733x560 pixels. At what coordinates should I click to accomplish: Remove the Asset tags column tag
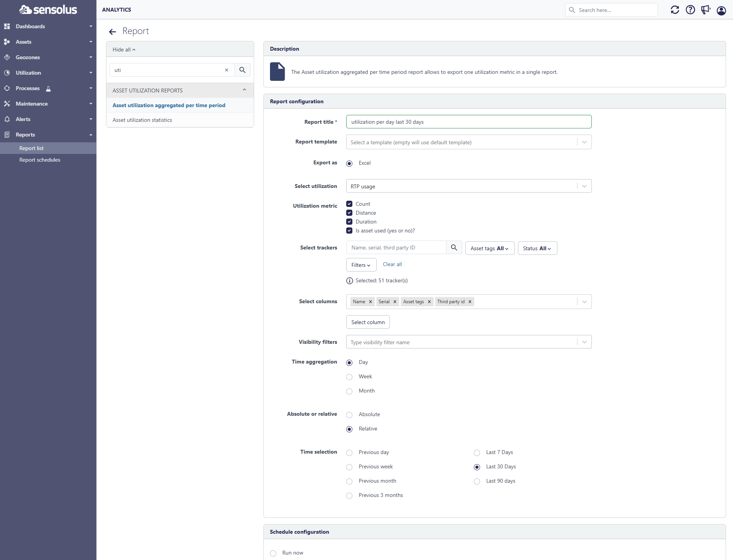tap(429, 302)
